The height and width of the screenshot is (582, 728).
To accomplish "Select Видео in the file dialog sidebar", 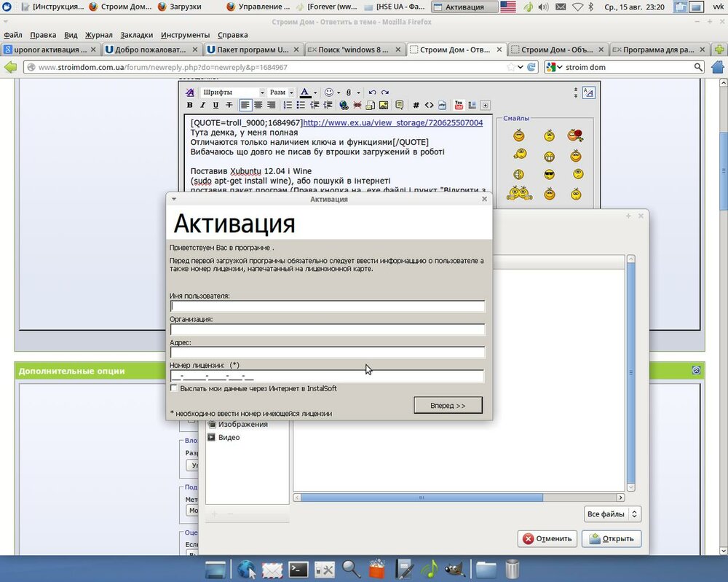I will (229, 437).
